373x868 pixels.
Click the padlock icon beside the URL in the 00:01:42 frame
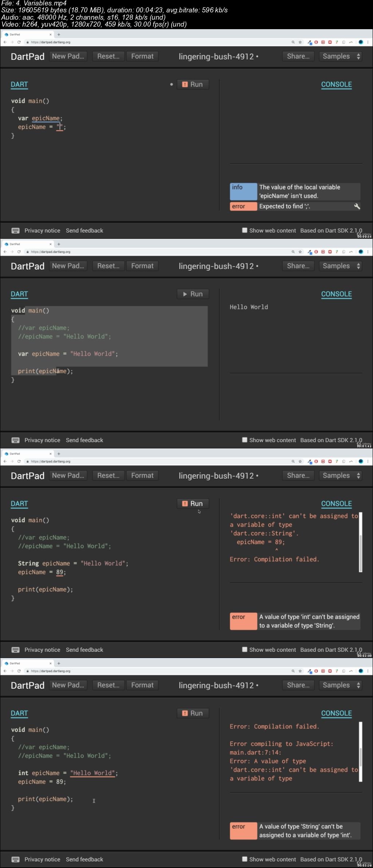point(28,252)
